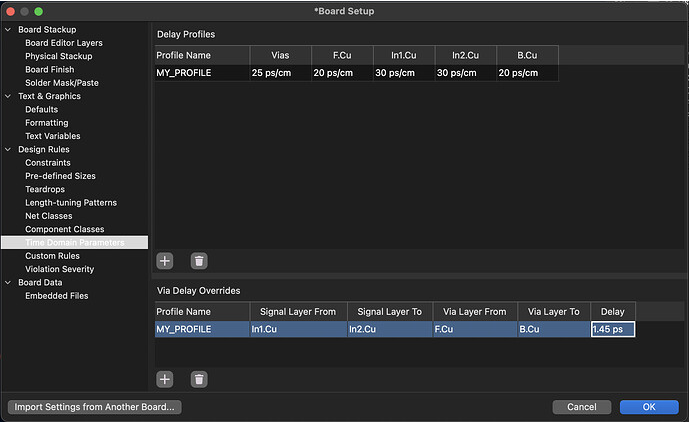
Task: Collapse the Text & Graphics section
Action: [x=9, y=97]
